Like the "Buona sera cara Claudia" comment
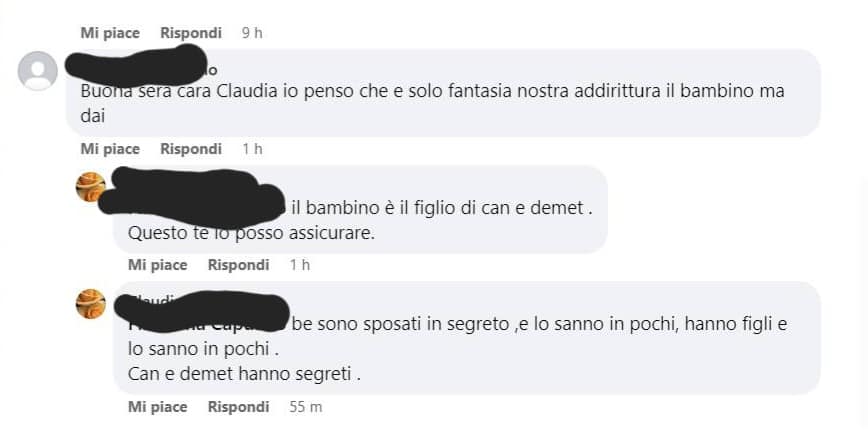 click(x=110, y=149)
